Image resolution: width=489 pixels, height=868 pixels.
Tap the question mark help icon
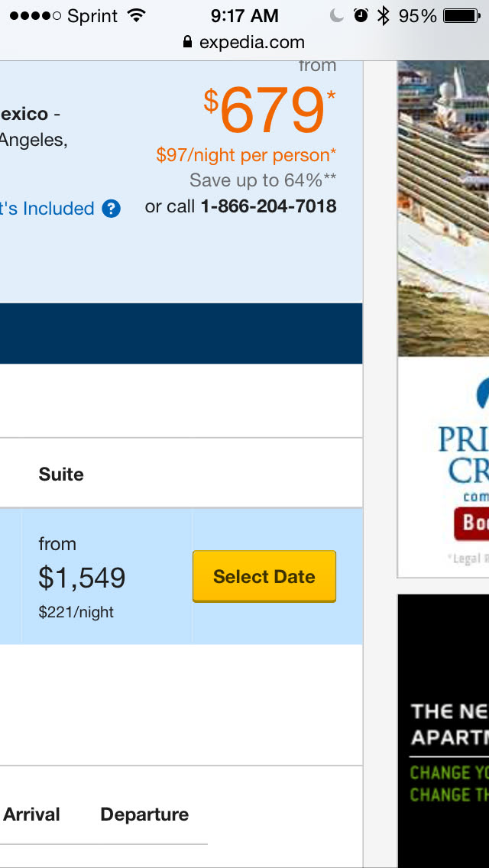click(112, 209)
